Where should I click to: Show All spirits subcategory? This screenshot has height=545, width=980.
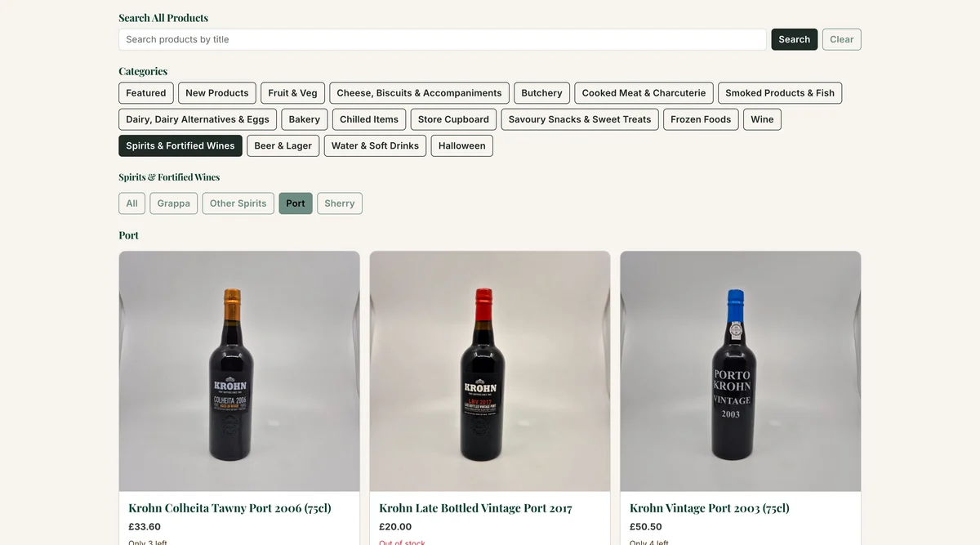pyautogui.click(x=131, y=203)
